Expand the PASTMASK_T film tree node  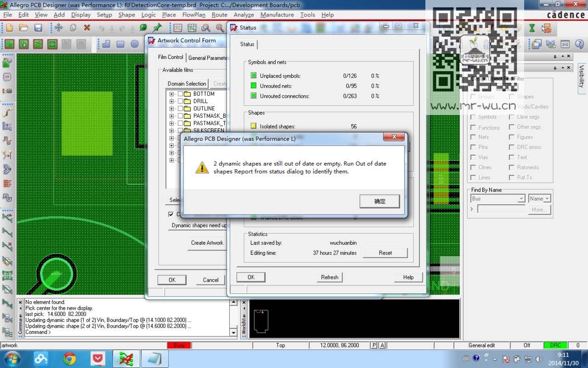172,123
